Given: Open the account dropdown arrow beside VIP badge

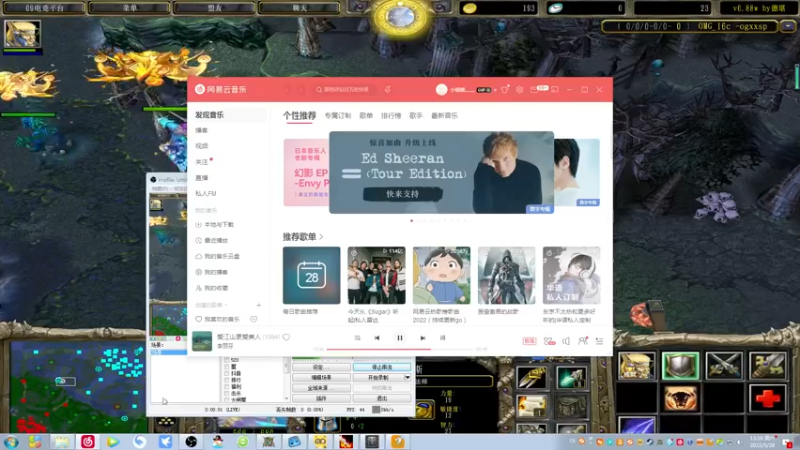Looking at the screenshot, I should 495,90.
